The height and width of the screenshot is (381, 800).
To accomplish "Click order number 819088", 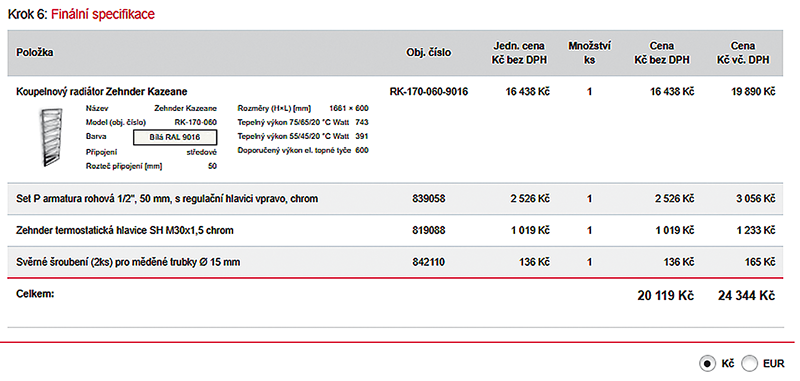I will click(429, 231).
